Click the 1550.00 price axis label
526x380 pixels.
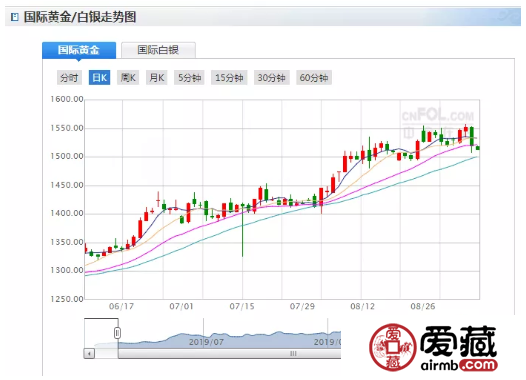coord(67,128)
